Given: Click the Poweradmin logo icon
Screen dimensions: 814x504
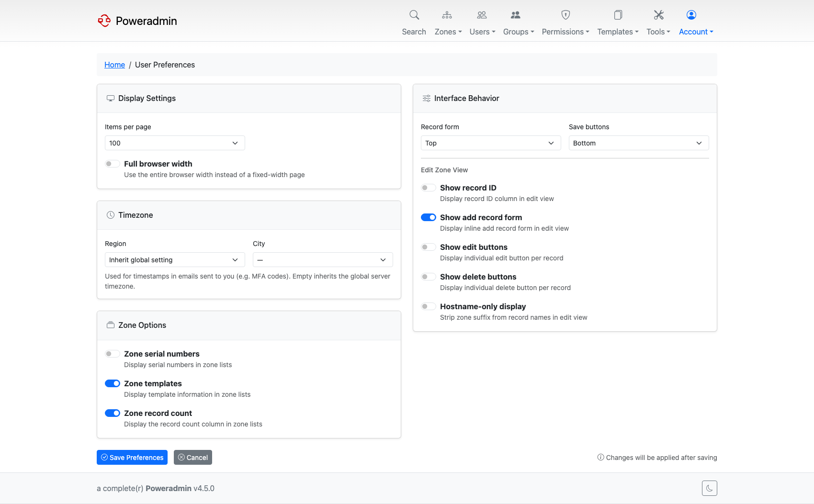Looking at the screenshot, I should pos(104,21).
